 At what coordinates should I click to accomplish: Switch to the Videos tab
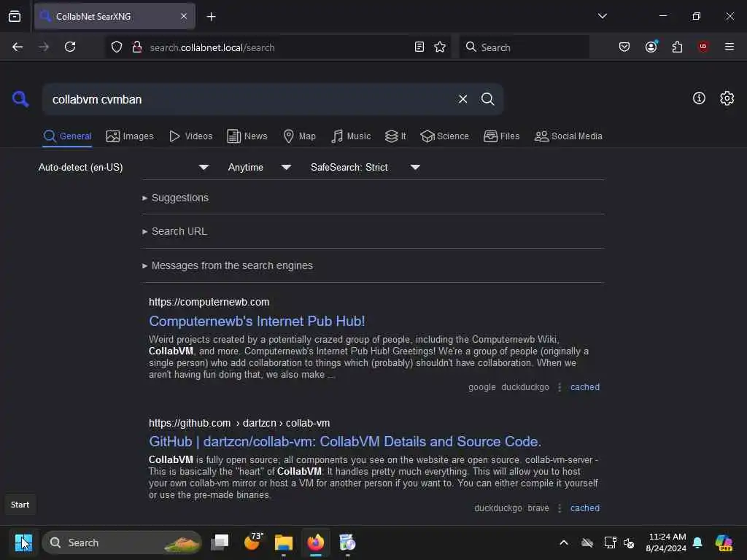pyautogui.click(x=190, y=136)
